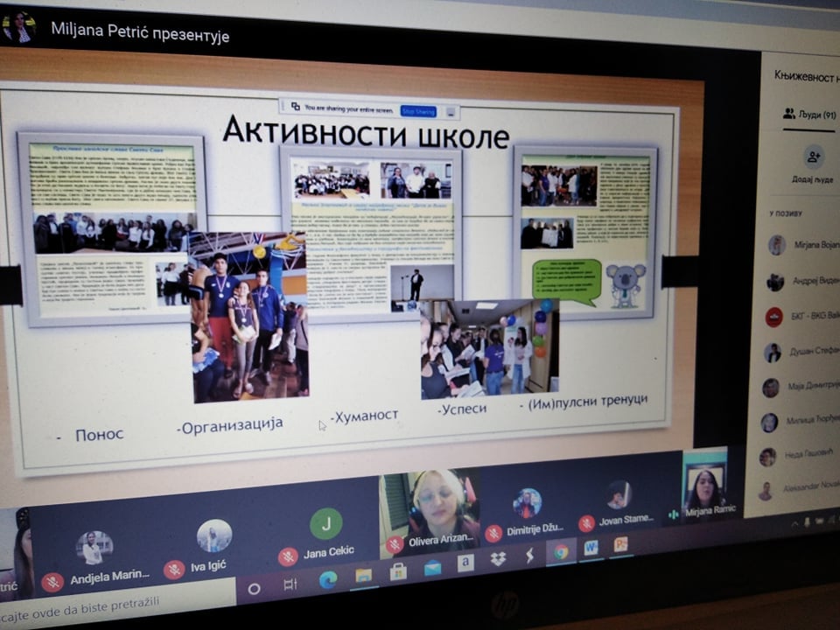
Task: Open Microsoft Store from taskbar
Action: tap(398, 571)
